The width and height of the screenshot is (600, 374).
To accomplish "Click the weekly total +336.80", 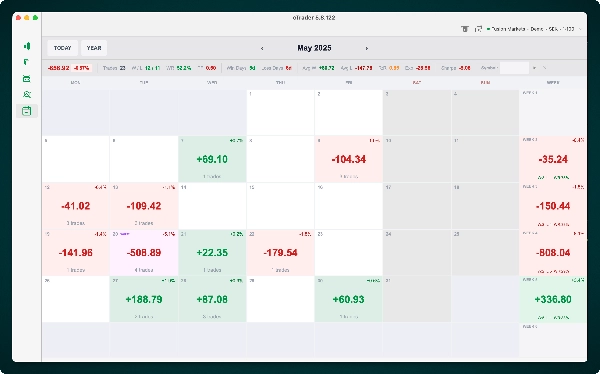I will [553, 299].
